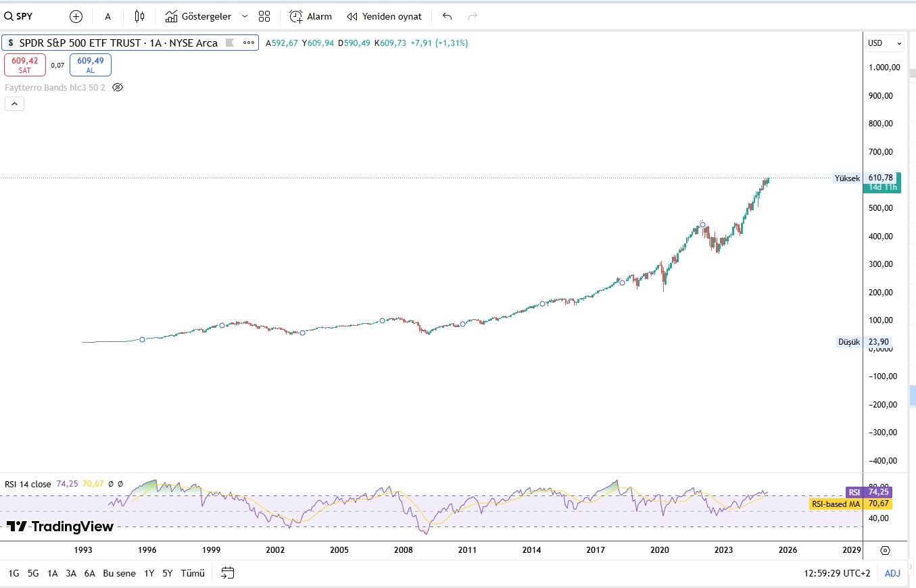Click the 0,07 spread value

57,66
